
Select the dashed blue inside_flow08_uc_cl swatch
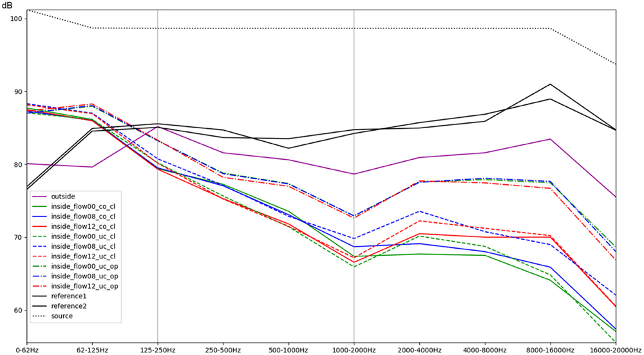click(40, 246)
